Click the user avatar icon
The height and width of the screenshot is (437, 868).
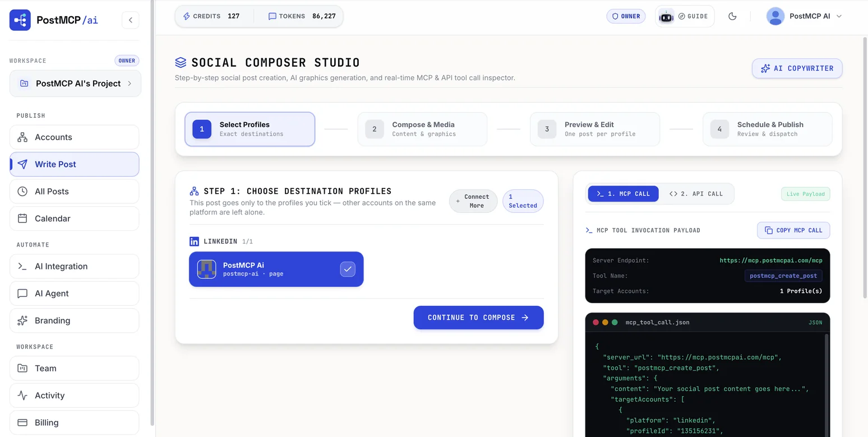tap(775, 16)
